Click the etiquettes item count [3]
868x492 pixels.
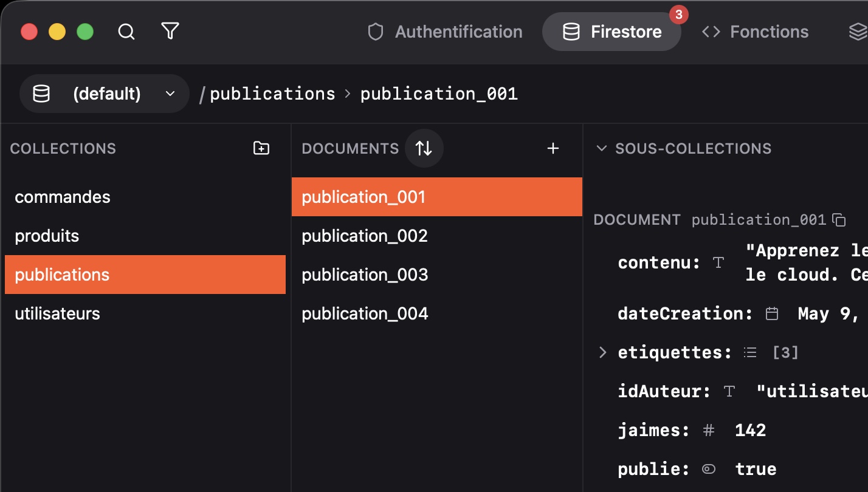point(785,352)
